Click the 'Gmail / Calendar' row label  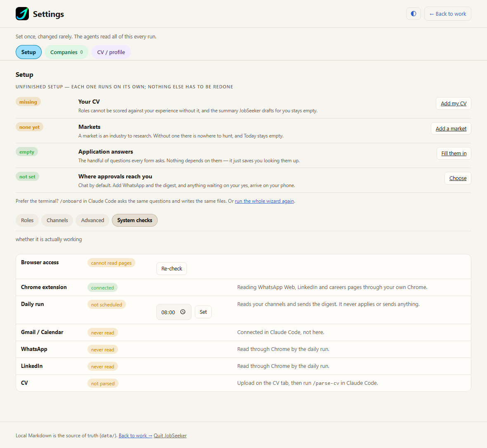pos(42,332)
